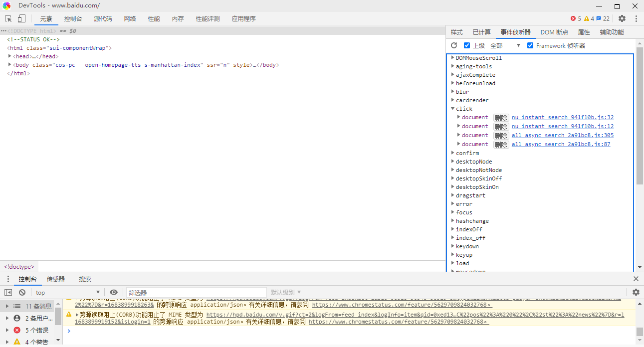Open the 网络 (Network) tab
The image size is (644, 347).
click(130, 18)
